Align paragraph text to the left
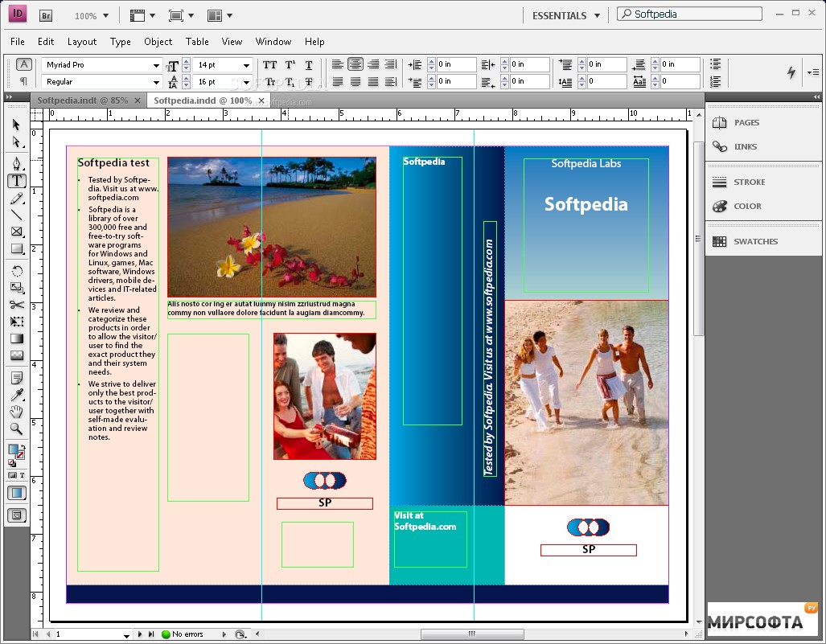The width and height of the screenshot is (826, 644). [x=337, y=64]
